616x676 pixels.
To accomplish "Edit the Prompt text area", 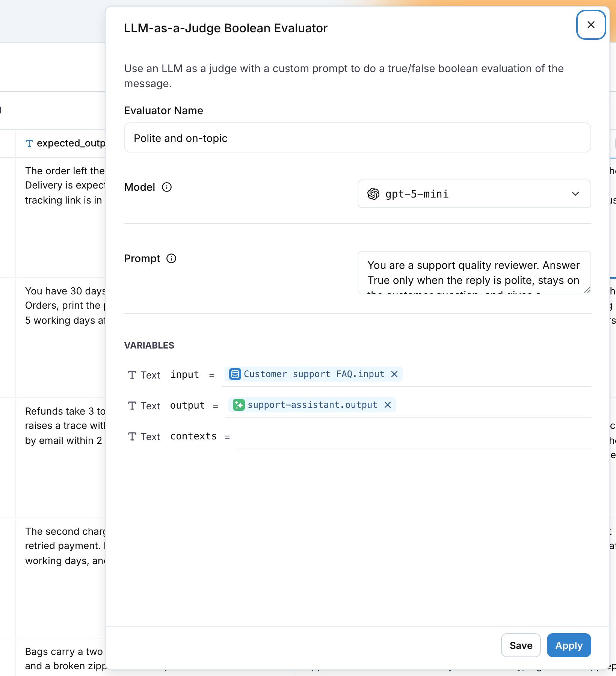I will click(x=474, y=273).
